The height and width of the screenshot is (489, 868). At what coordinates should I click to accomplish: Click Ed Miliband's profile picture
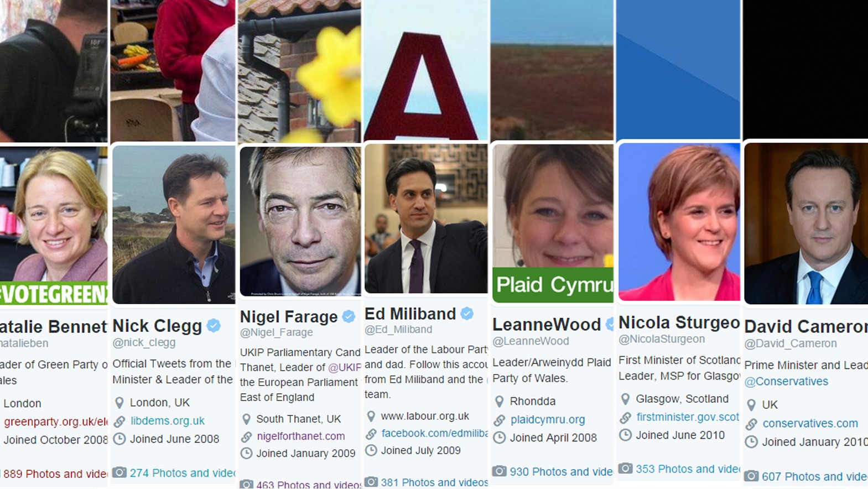pos(426,219)
